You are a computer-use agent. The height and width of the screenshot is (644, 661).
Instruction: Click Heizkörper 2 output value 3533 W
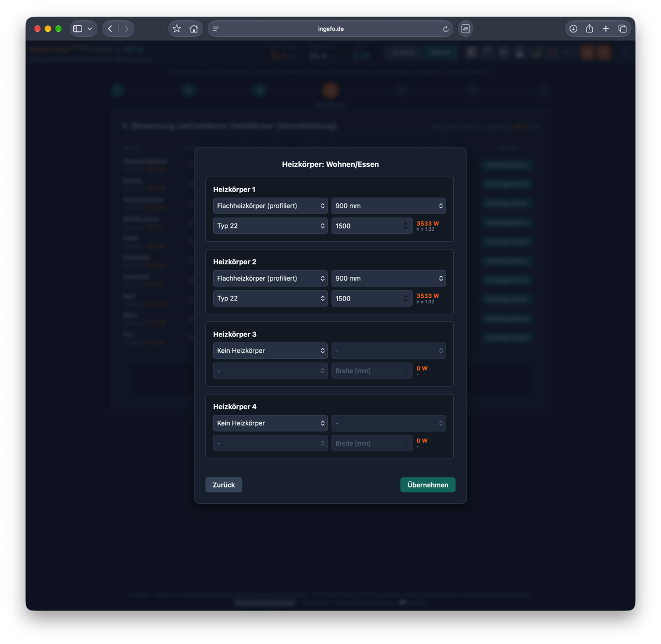tap(427, 296)
